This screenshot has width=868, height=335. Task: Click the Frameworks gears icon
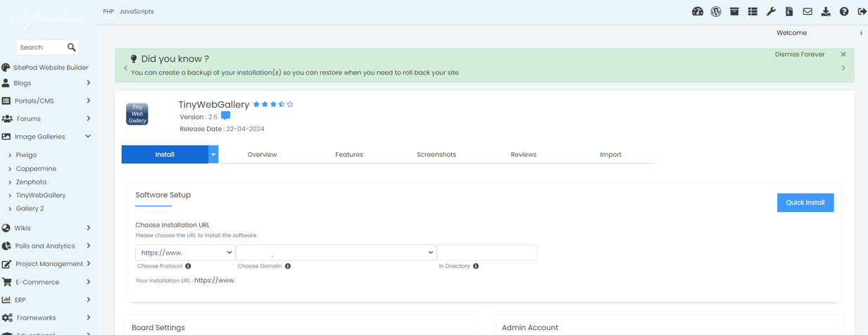(7, 318)
